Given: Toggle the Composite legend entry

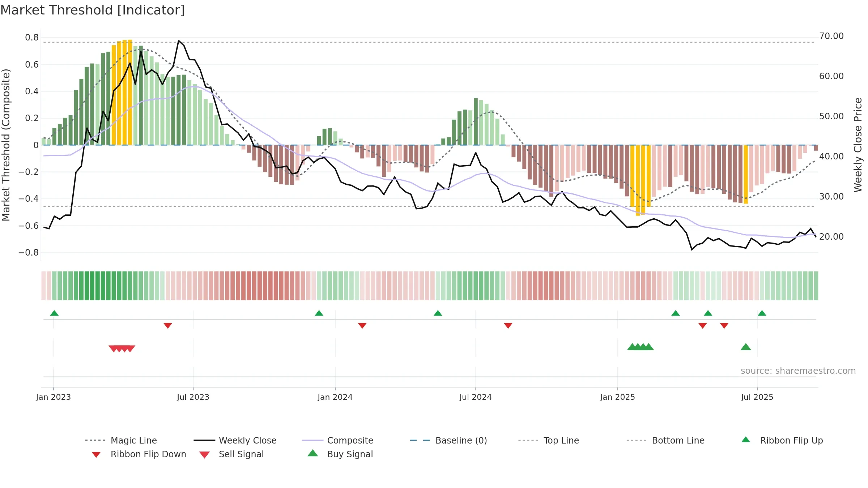Looking at the screenshot, I should coord(337,440).
